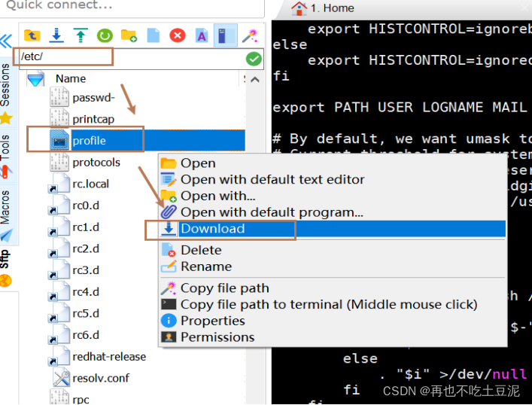This screenshot has width=532, height=405.
Task: Create a new file via toolbar icon
Action: tap(154, 35)
